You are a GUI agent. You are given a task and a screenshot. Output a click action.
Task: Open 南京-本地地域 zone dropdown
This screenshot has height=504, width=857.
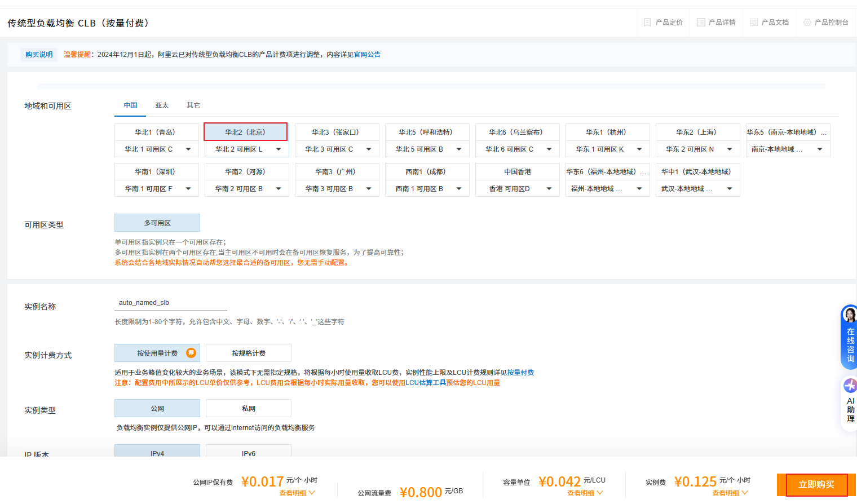788,149
